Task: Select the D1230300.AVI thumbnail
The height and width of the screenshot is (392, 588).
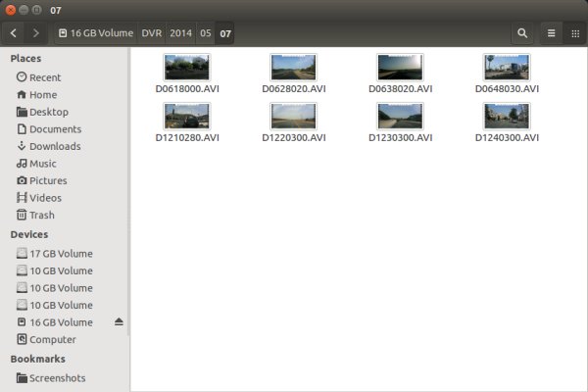Action: pyautogui.click(x=400, y=116)
